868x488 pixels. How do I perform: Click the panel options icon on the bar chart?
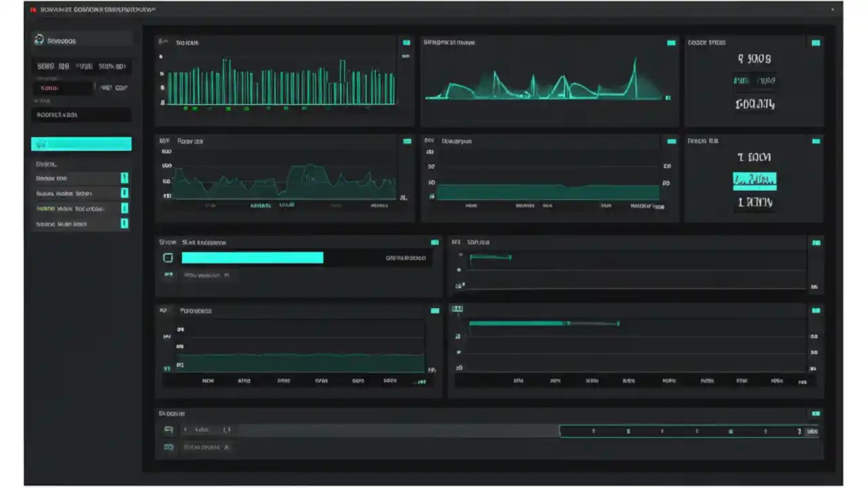pos(406,42)
